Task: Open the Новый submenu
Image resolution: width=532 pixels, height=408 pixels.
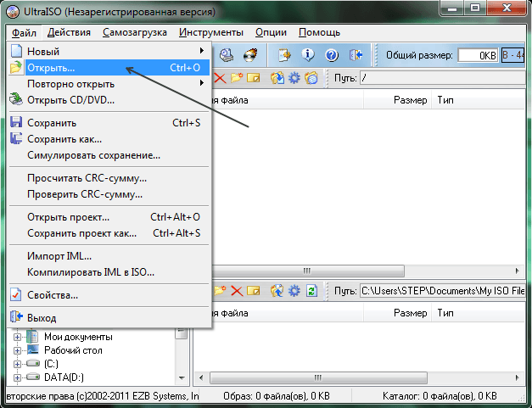Action: 109,51
